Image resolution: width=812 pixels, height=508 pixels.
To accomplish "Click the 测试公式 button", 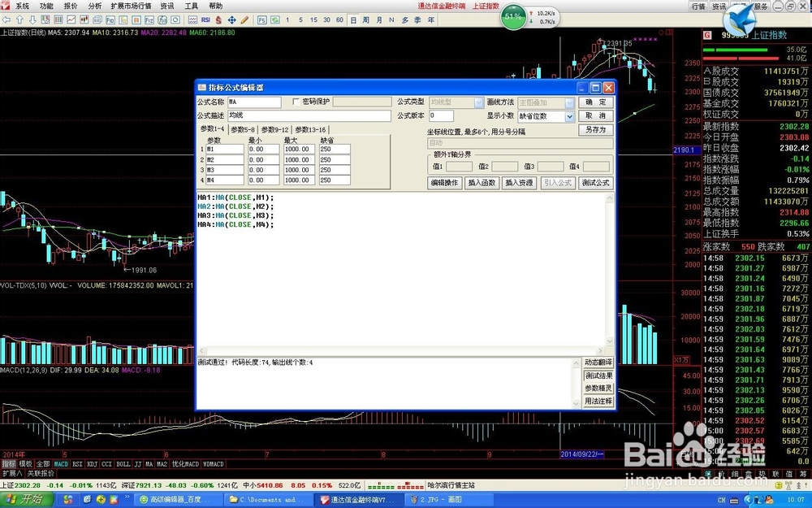I will point(595,182).
